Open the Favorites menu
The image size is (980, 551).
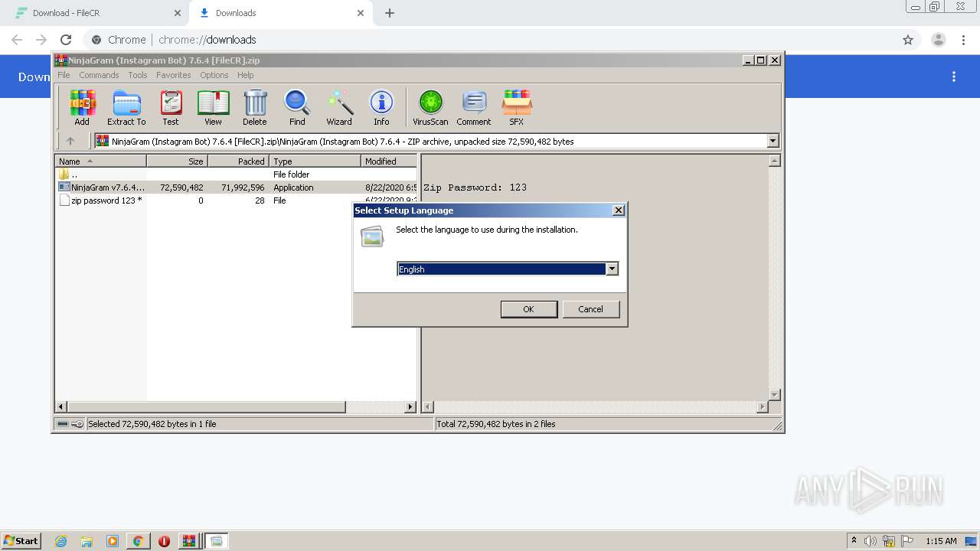(x=174, y=75)
